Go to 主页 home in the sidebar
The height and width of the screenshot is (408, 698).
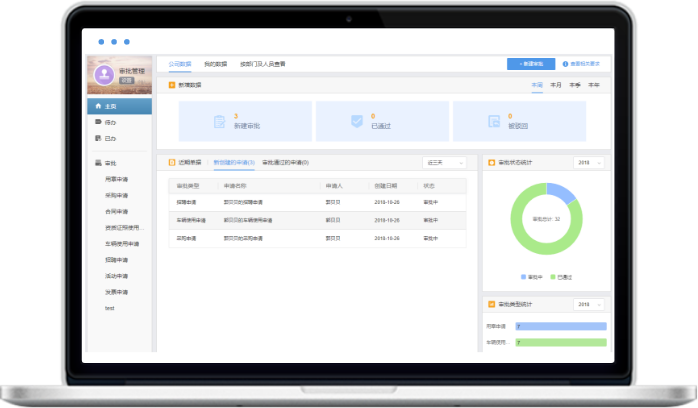tap(119, 106)
